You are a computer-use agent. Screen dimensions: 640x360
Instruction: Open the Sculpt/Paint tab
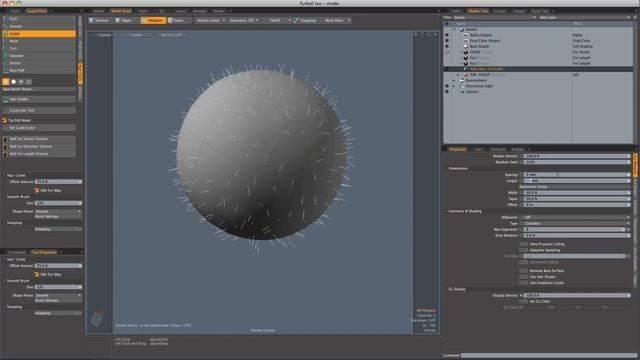pyautogui.click(x=37, y=11)
